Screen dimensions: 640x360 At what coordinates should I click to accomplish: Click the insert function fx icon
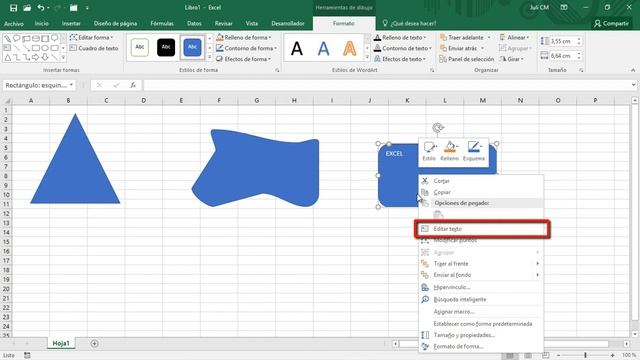coord(133,85)
